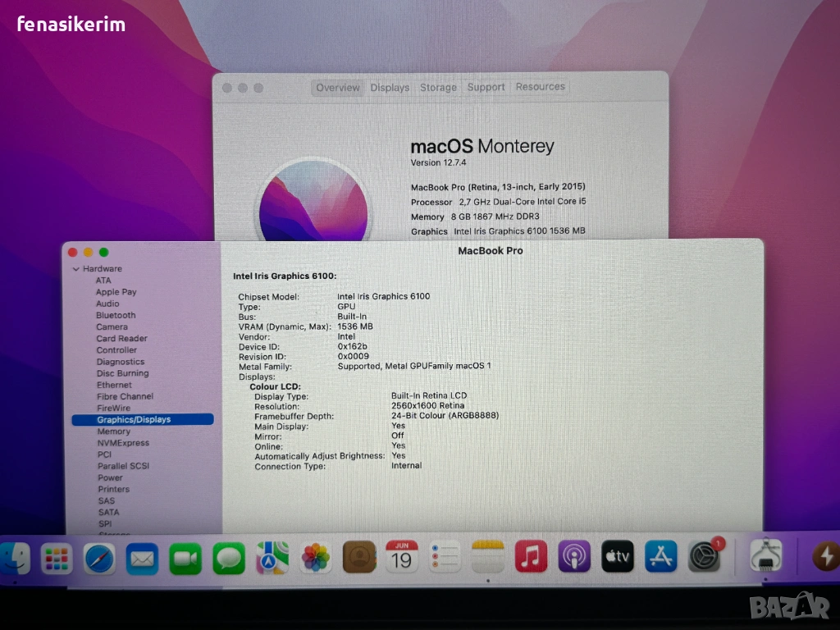Switch to the Storage tab
Image resolution: width=840 pixels, height=630 pixels.
(x=438, y=88)
